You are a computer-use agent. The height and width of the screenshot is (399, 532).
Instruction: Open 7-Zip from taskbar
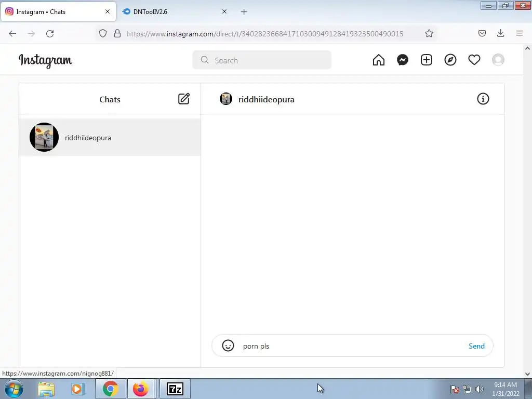click(175, 389)
